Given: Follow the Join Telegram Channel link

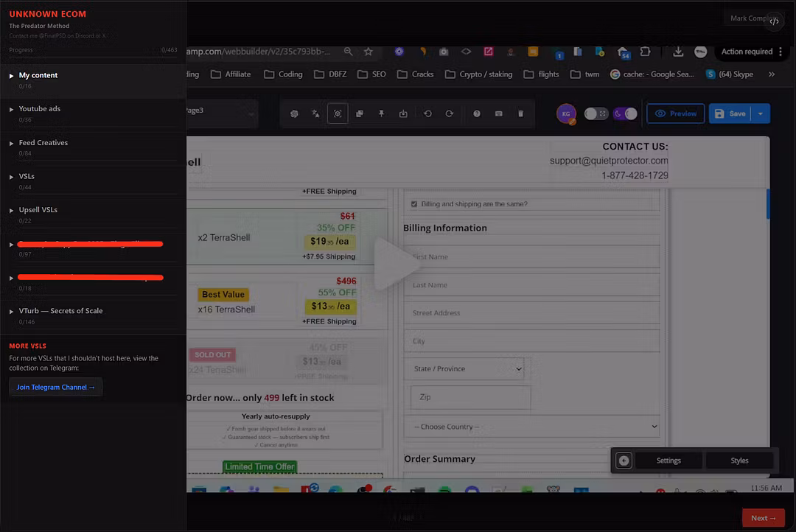Looking at the screenshot, I should click(55, 387).
